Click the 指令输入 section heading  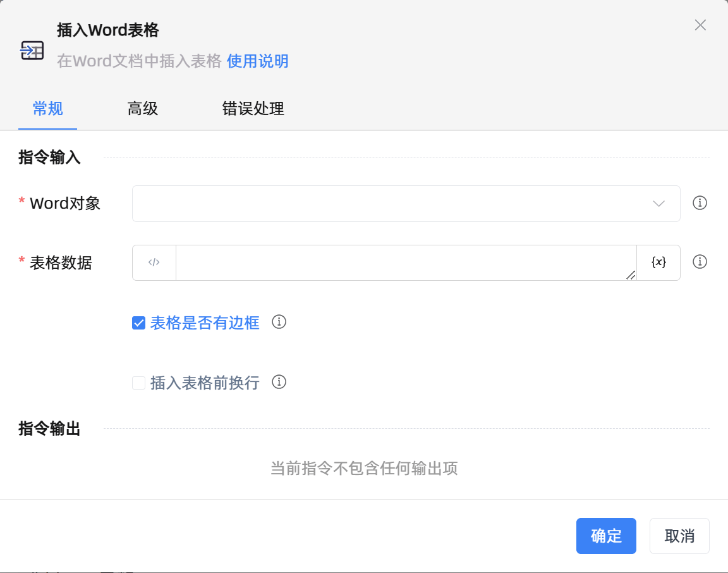pyautogui.click(x=49, y=157)
